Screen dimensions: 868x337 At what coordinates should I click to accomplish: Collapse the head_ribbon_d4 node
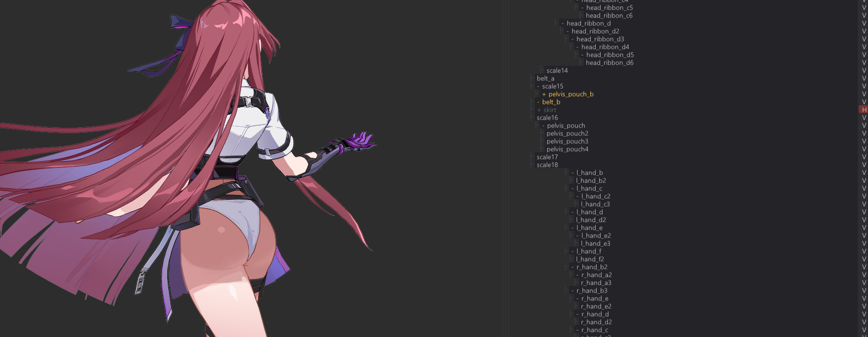578,47
